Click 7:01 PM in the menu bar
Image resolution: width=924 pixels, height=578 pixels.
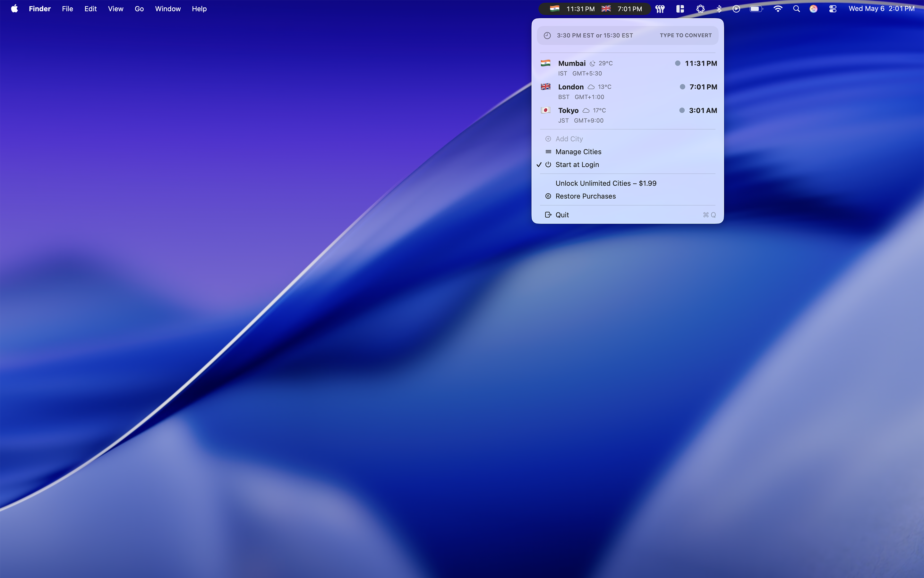pos(629,9)
